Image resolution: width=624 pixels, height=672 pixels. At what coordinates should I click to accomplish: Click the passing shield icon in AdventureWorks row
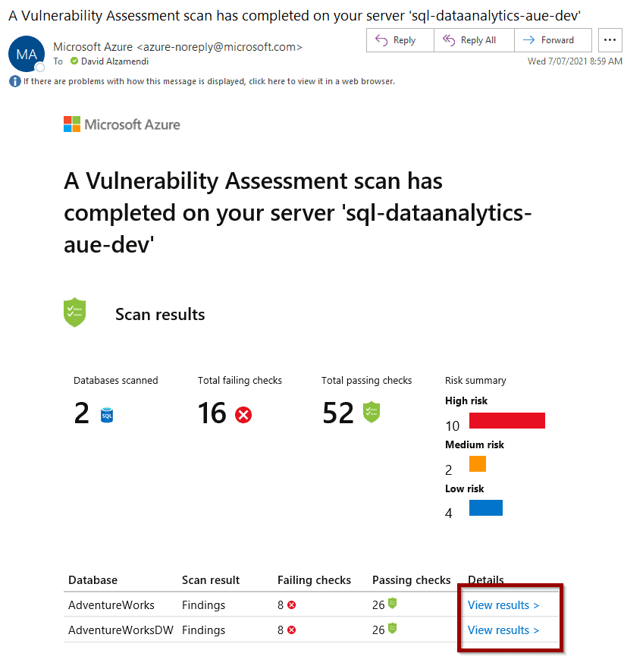(392, 604)
